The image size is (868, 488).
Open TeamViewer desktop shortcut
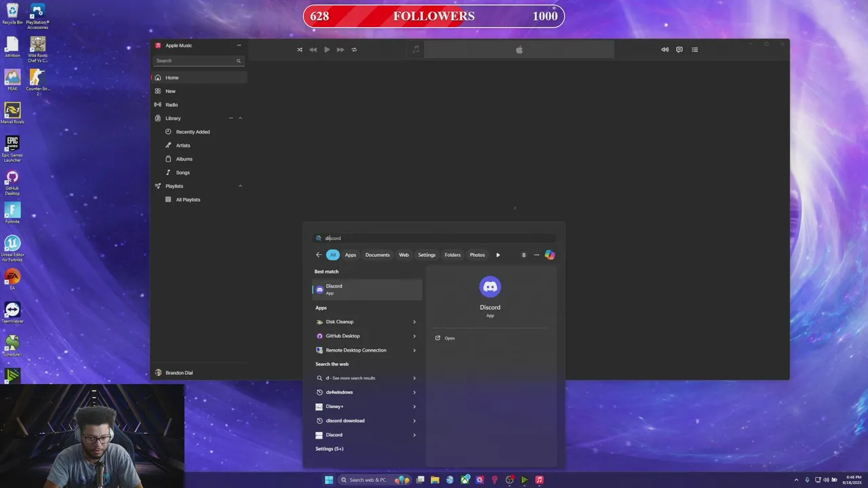point(12,312)
